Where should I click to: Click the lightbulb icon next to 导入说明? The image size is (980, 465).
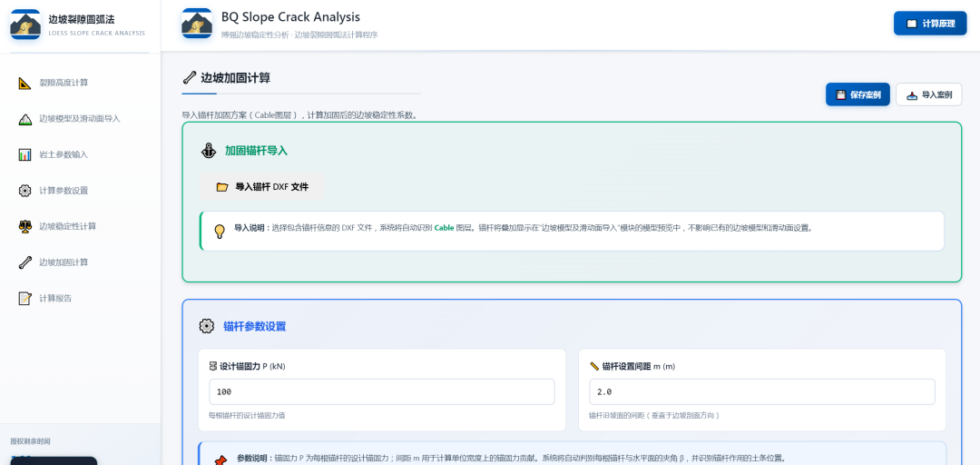coord(220,231)
